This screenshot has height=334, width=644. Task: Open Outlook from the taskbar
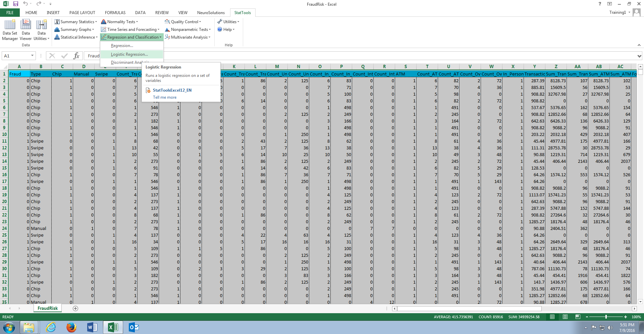(x=133, y=327)
